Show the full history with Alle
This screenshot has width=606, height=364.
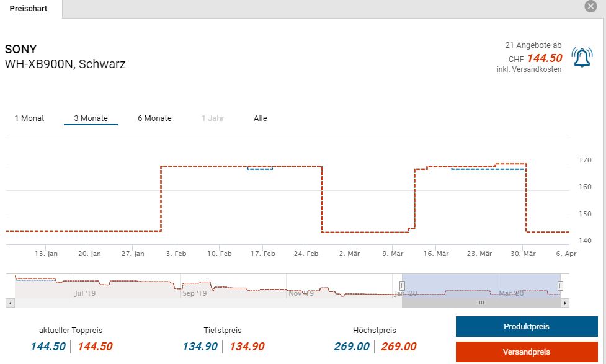pyautogui.click(x=261, y=118)
